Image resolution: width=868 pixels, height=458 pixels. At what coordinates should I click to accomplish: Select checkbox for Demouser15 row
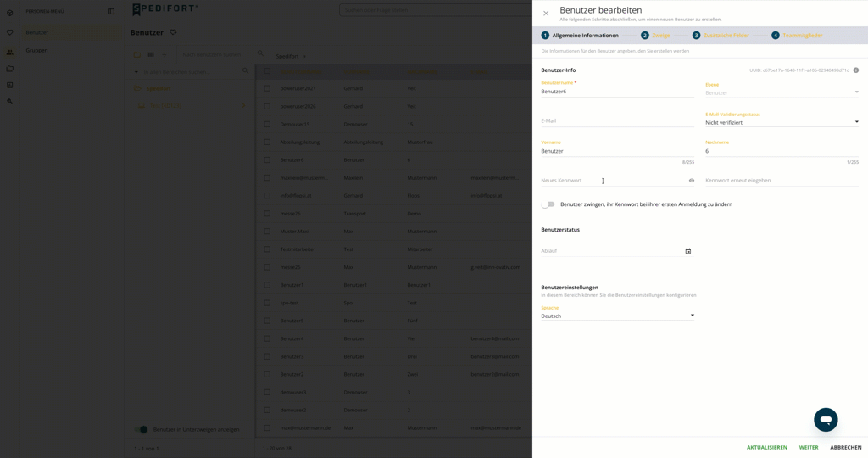point(267,124)
